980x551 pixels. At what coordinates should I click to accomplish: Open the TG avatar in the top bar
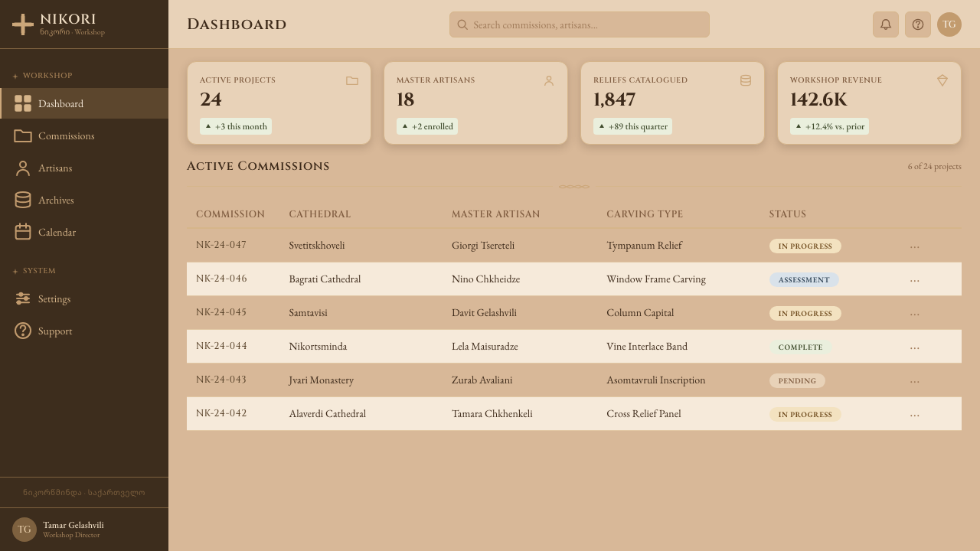click(x=949, y=24)
